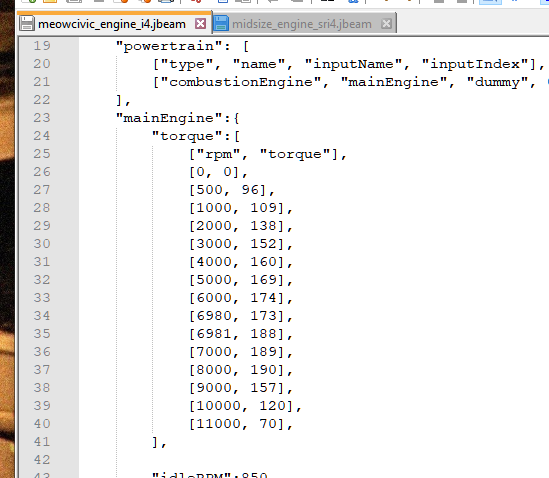The image size is (549, 478).
Task: Switch to the meowcivic_engine_i4.jbeam tab
Action: (x=114, y=24)
